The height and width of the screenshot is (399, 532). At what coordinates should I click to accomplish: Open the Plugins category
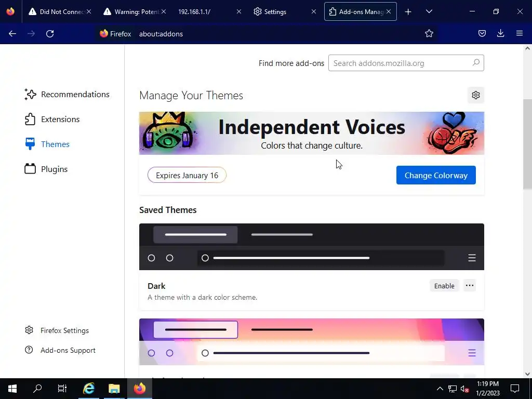(46, 169)
